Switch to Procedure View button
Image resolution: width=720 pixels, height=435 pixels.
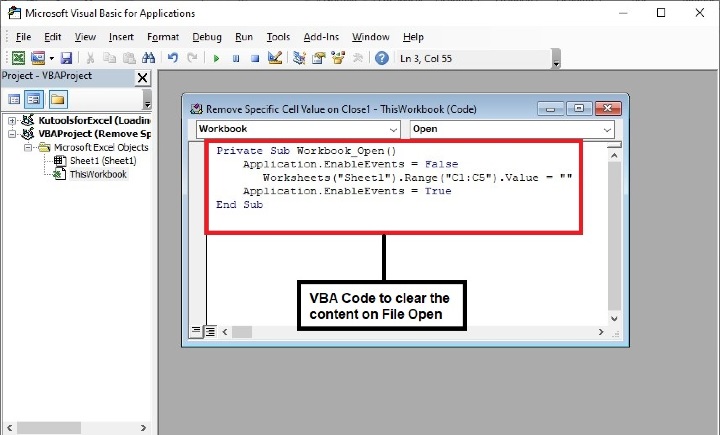pos(196,331)
